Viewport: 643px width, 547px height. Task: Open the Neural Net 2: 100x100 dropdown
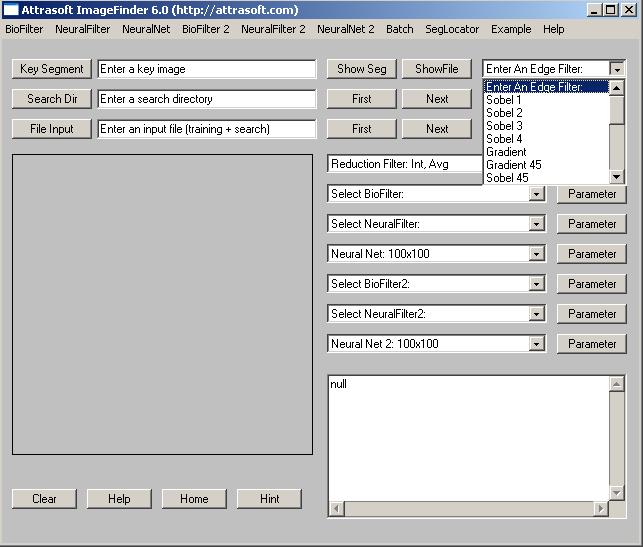[x=537, y=344]
